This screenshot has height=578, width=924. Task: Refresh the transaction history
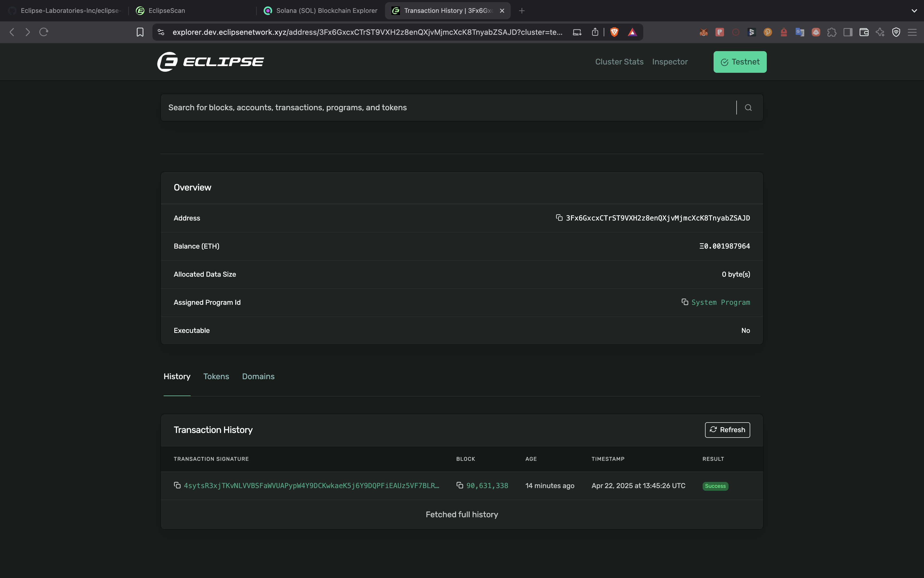pos(727,430)
